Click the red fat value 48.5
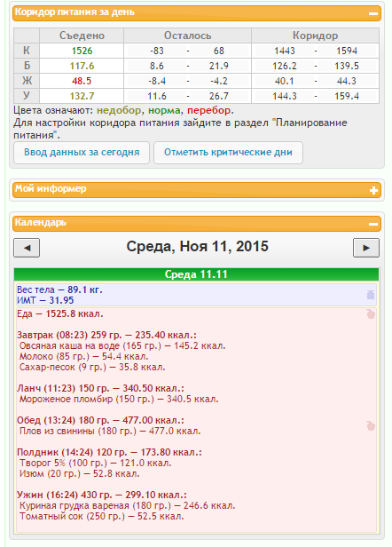Viewport: 392px width, 547px height. [x=82, y=81]
